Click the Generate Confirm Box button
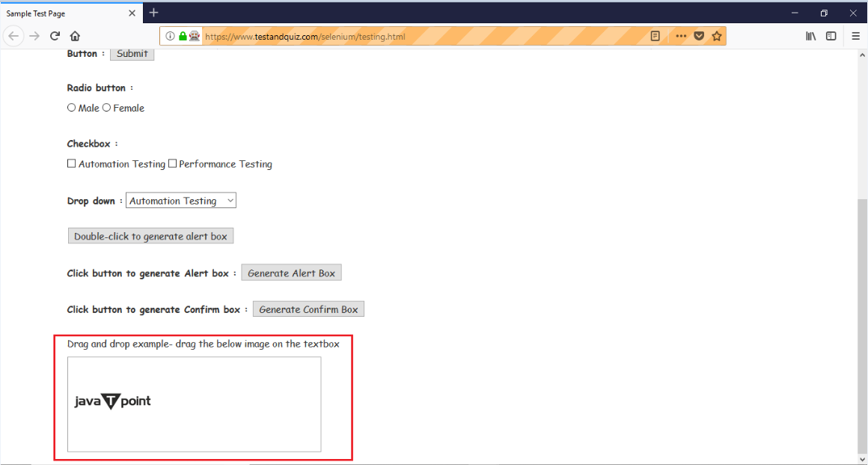868x465 pixels. [x=308, y=309]
